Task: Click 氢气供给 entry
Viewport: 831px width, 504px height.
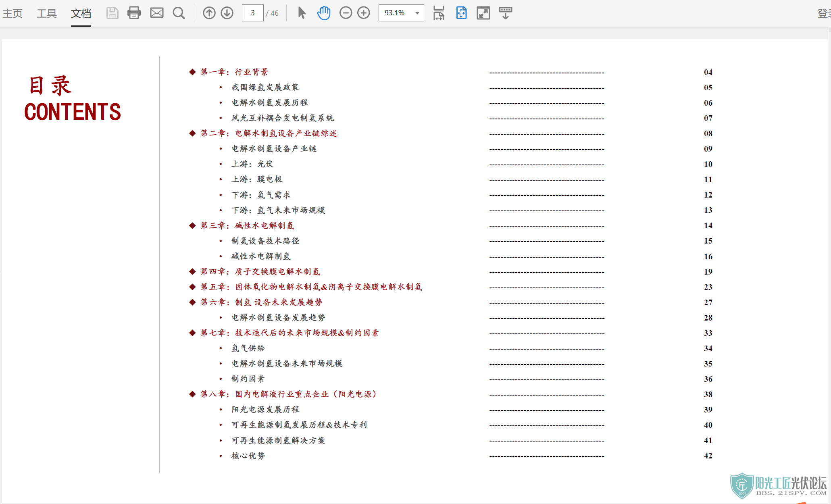Action: (x=248, y=348)
